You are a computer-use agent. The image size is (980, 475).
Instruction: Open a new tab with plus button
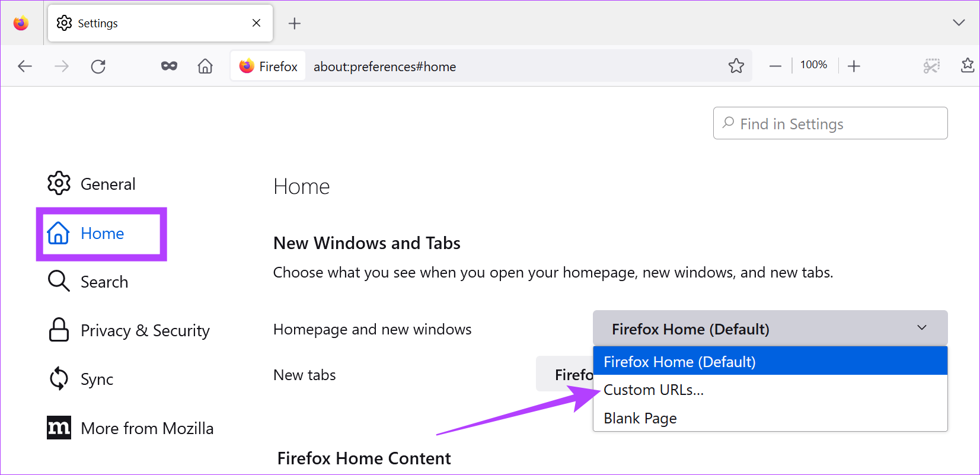click(x=295, y=24)
